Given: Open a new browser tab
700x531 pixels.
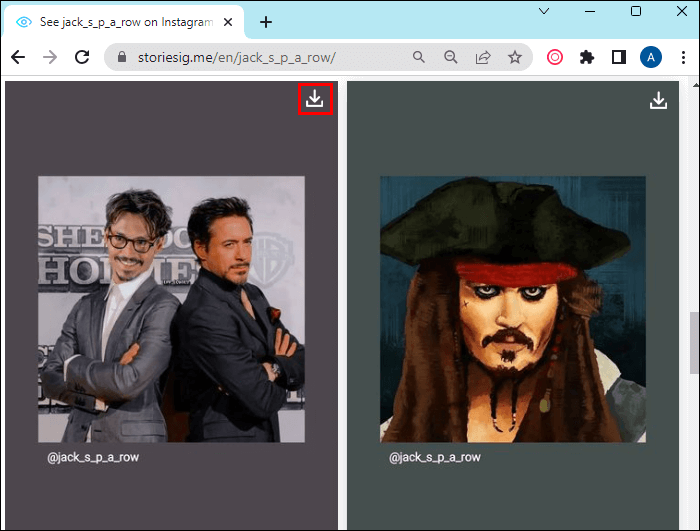Looking at the screenshot, I should coord(266,21).
